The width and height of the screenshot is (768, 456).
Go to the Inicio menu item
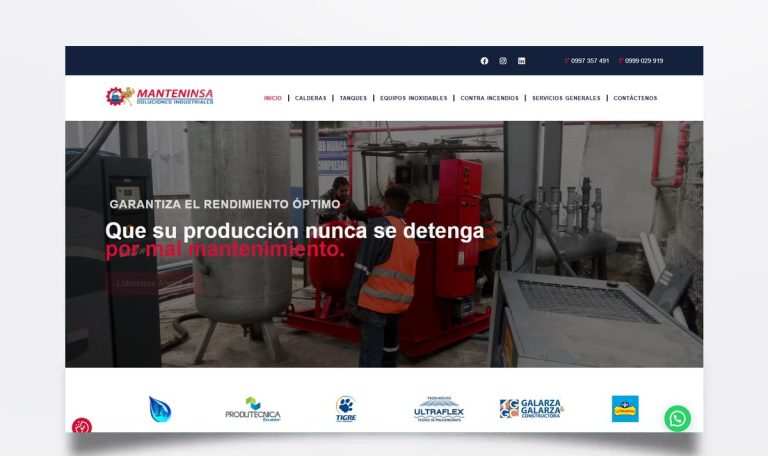[x=273, y=98]
